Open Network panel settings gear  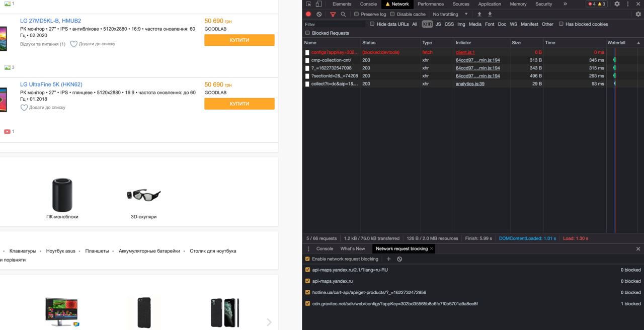(638, 14)
